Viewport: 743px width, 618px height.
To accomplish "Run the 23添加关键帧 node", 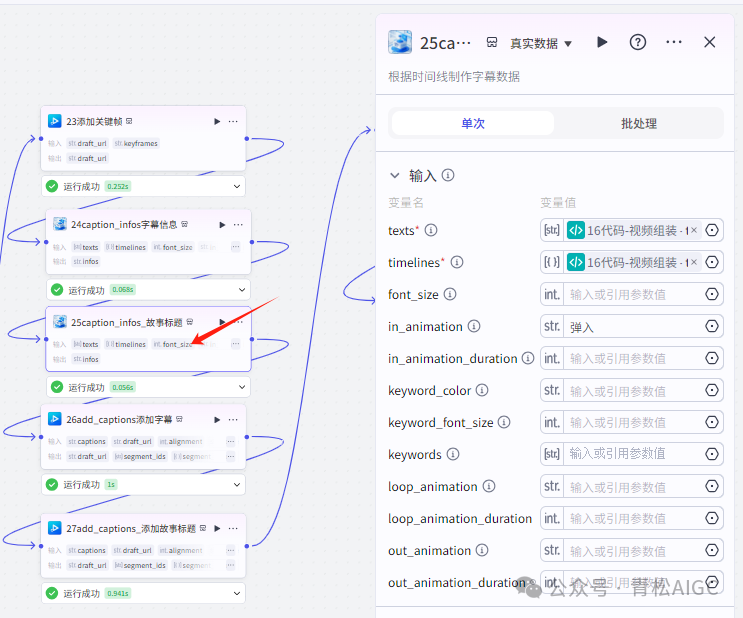I will [217, 121].
